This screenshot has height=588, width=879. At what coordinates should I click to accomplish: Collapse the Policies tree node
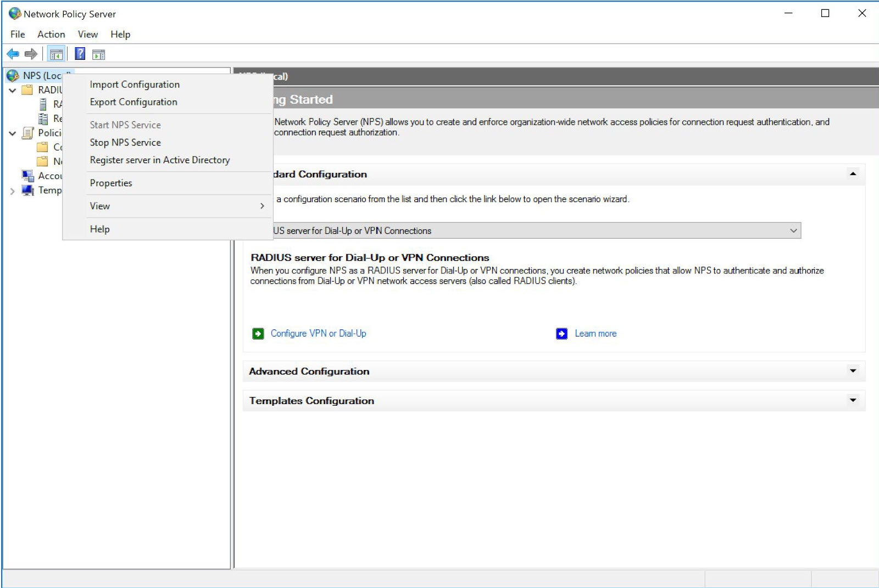12,133
